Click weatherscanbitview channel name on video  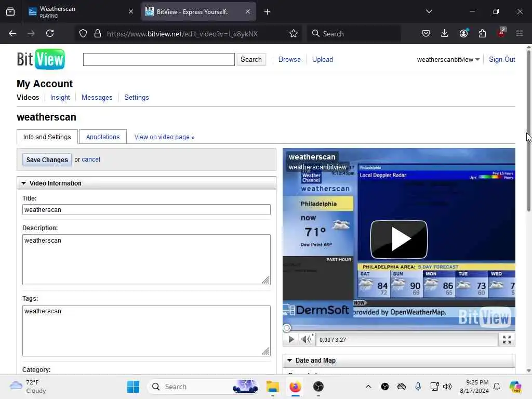pos(317,167)
